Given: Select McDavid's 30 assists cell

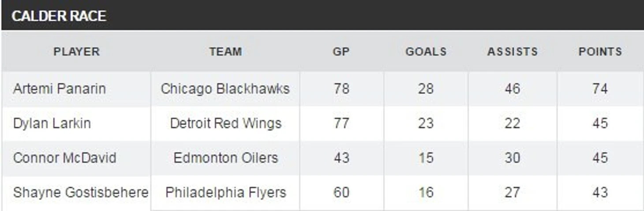Looking at the screenshot, I should tap(512, 158).
